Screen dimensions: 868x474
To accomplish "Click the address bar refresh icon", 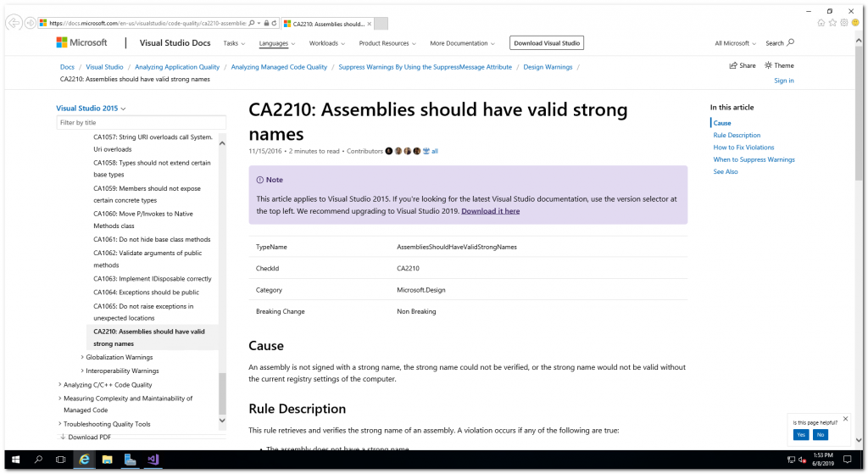I will 274,23.
